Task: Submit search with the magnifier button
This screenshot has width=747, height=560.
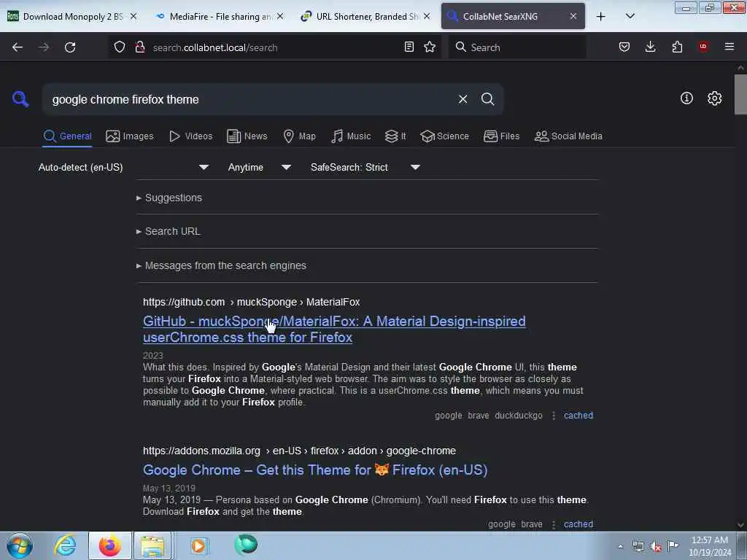Action: 487,99
